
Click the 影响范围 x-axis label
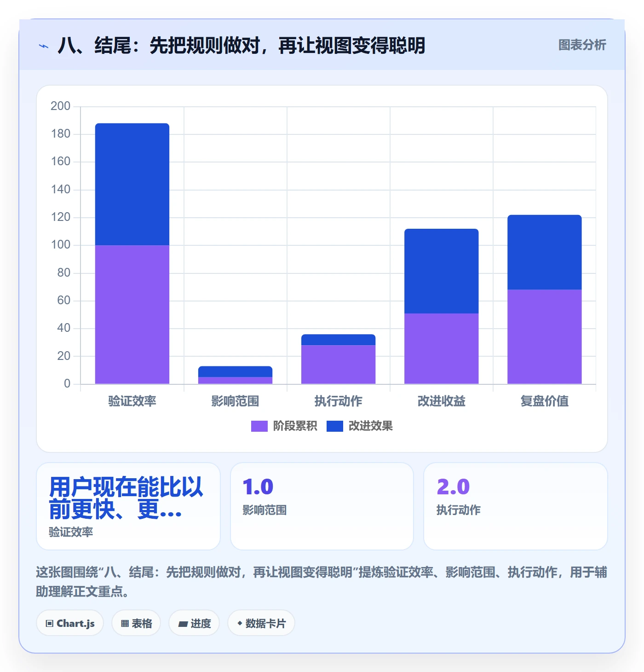tap(235, 401)
